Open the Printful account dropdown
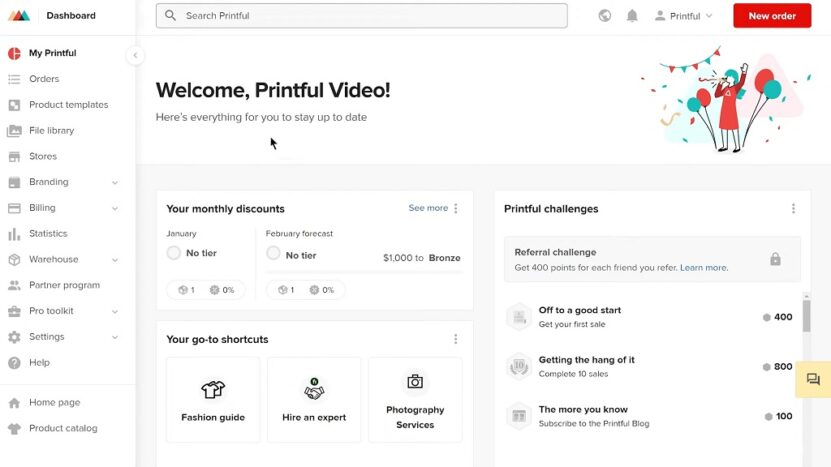The width and height of the screenshot is (831, 467). pos(684,16)
